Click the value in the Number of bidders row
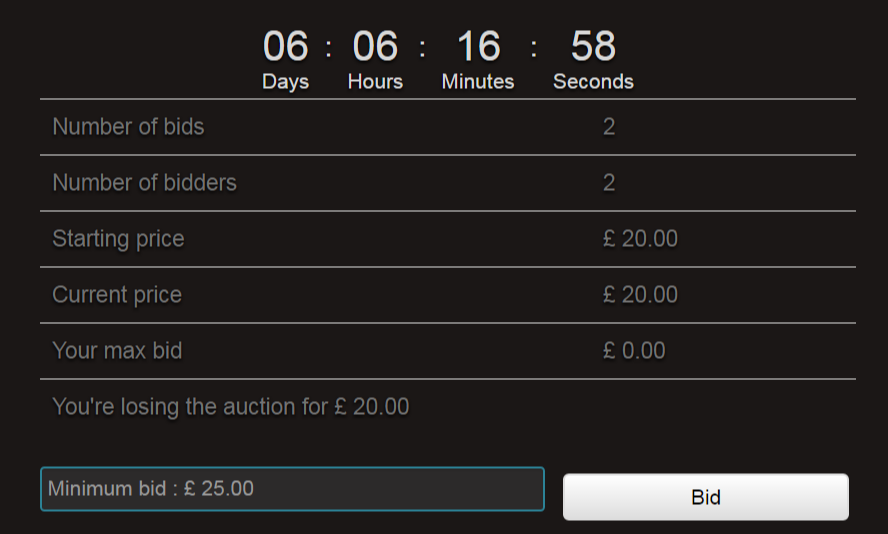This screenshot has width=888, height=534. pos(609,183)
